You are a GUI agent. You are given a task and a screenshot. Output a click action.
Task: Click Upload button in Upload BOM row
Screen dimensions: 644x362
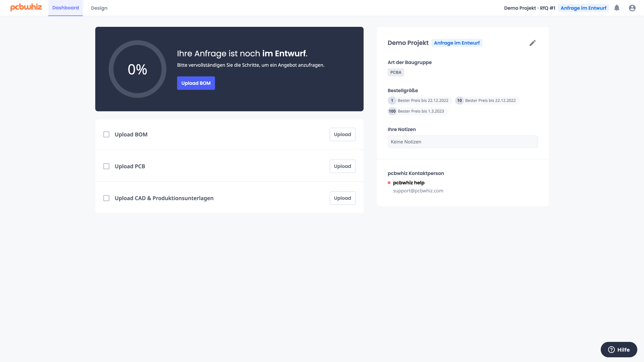tap(342, 134)
